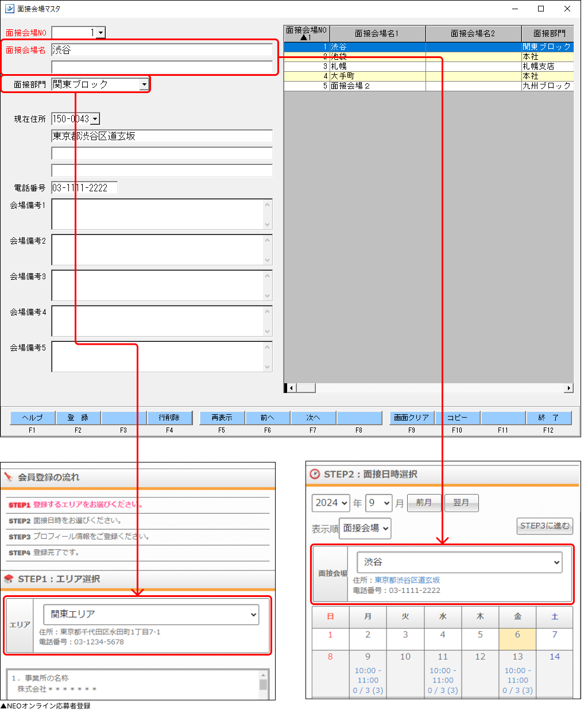588x713 pixels.
Task: Click the 電話番号 field 03-1111-2222
Action: click(84, 188)
